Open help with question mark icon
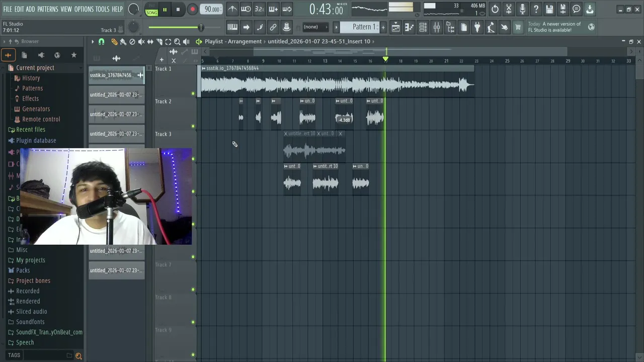Viewport: 644px width, 362px height. pos(536,9)
